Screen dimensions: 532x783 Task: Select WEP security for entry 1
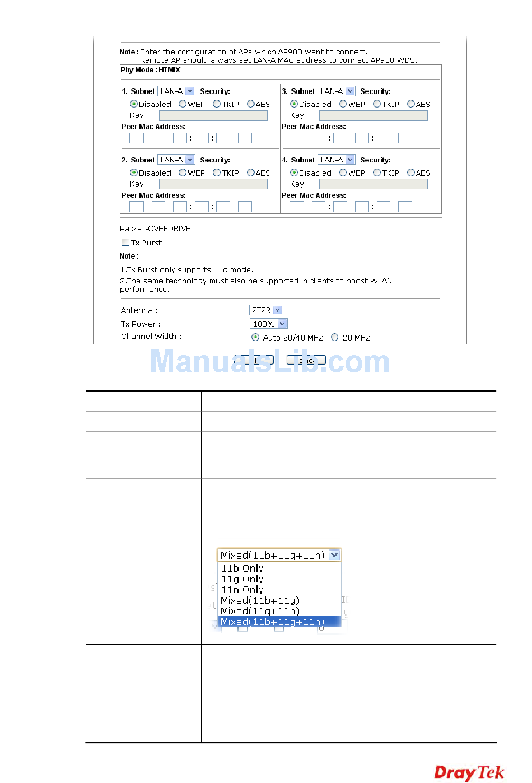tap(183, 104)
